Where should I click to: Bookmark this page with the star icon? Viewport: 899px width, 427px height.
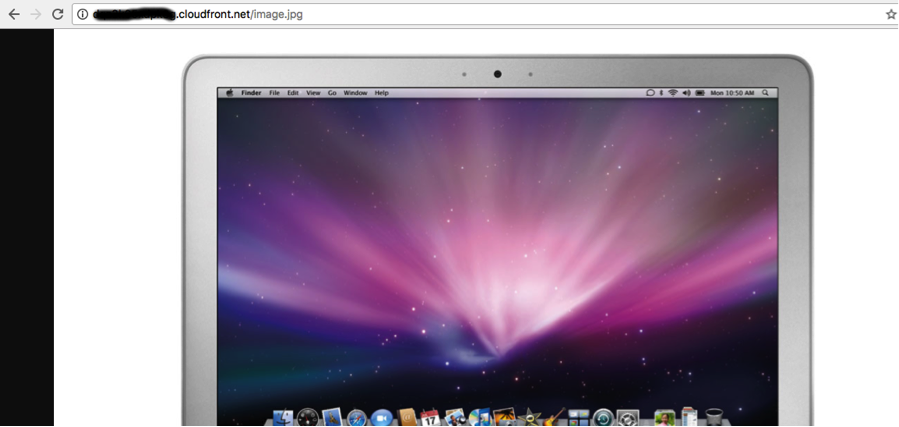(x=890, y=14)
